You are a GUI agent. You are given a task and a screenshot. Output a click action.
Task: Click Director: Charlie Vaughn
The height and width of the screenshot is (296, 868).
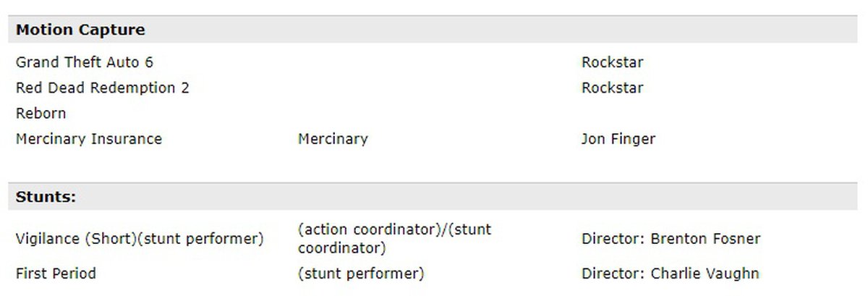coord(670,274)
